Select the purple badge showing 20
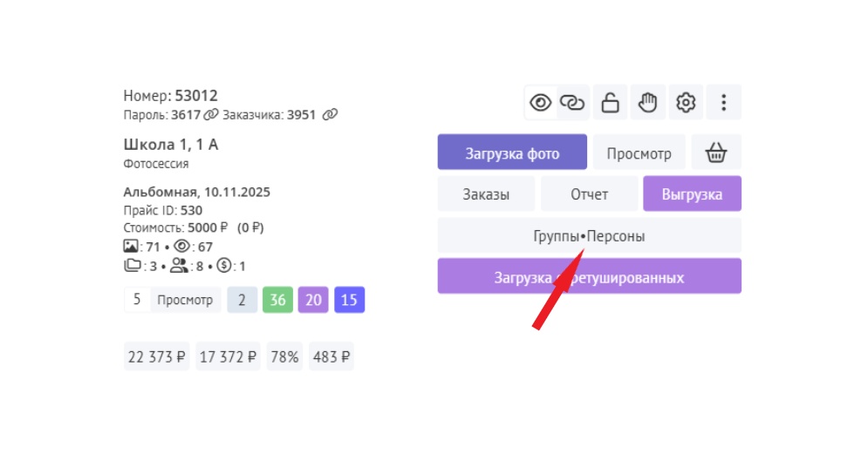 click(x=313, y=300)
